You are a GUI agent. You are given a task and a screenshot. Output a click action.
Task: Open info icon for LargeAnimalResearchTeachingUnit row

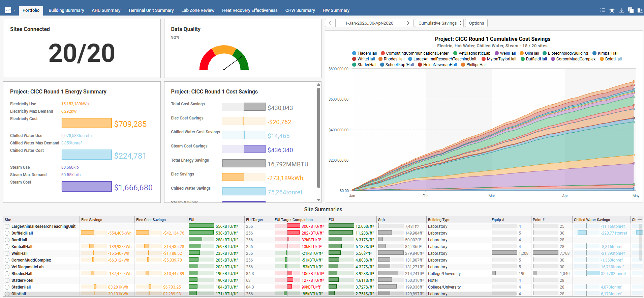(x=7, y=226)
